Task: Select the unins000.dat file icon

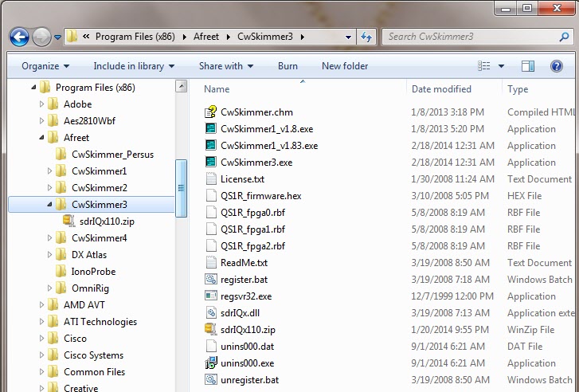Action: [x=211, y=346]
